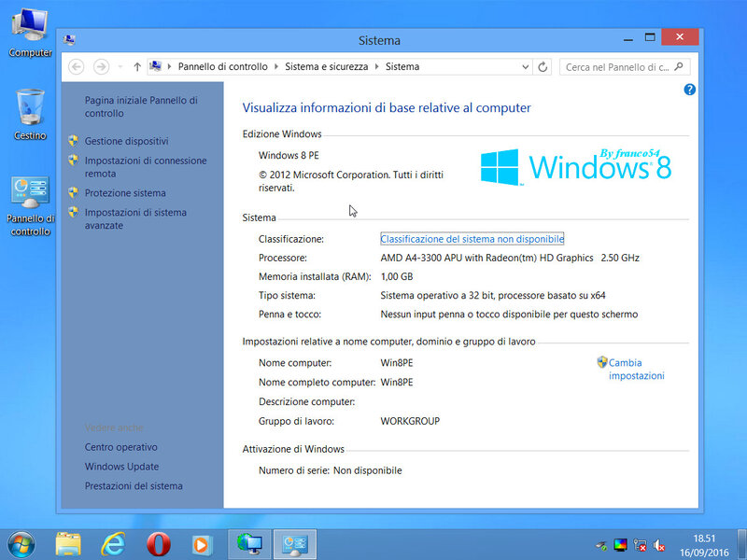
Task: Go back with the back arrow
Action: [x=77, y=66]
